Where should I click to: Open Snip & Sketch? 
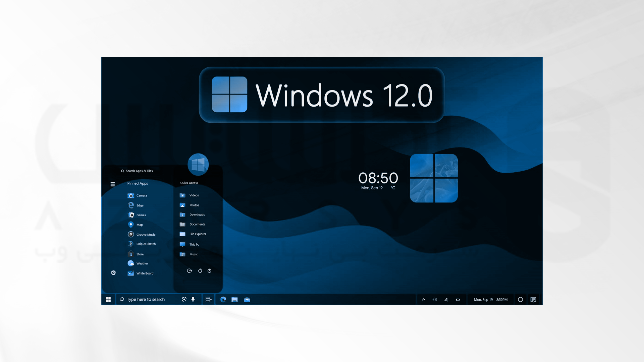pos(142,244)
